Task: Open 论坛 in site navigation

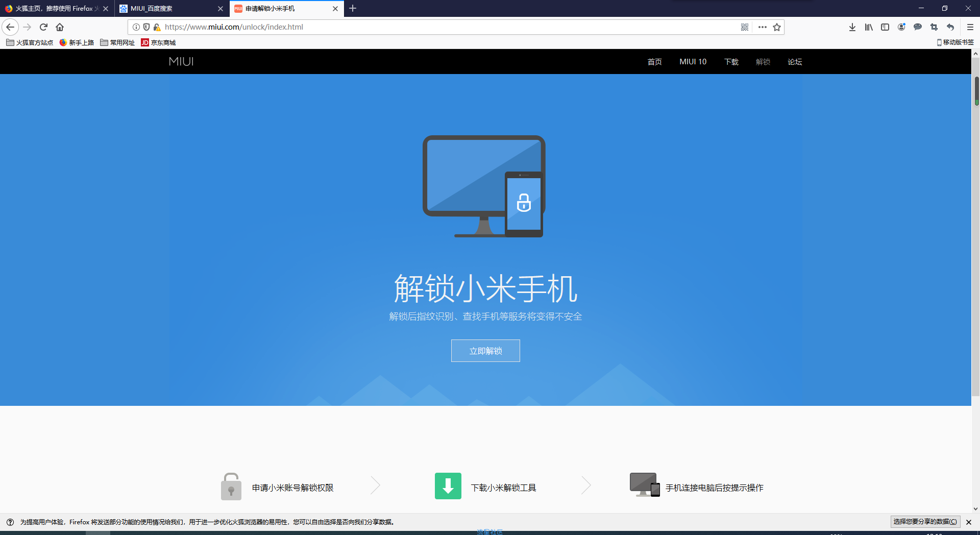Action: (795, 62)
